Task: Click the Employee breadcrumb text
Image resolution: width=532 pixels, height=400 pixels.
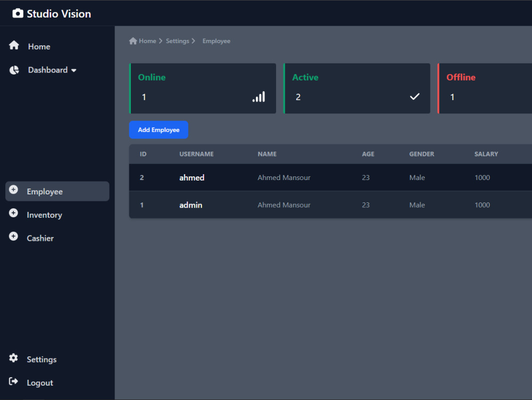Action: pyautogui.click(x=217, y=41)
